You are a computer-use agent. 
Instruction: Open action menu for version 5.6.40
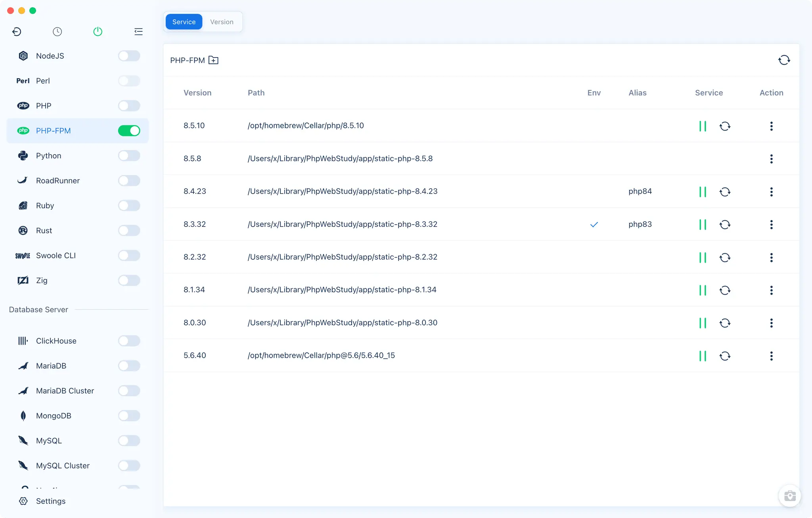tap(771, 356)
